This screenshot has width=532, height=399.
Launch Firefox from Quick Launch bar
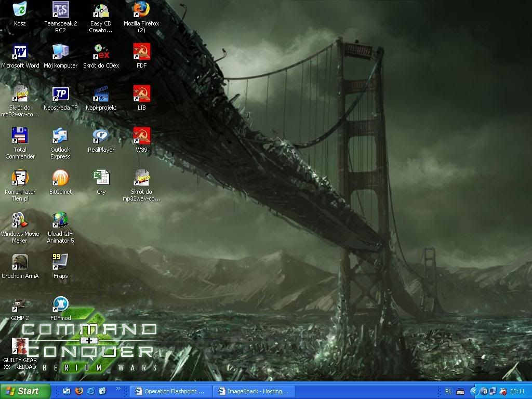tap(79, 391)
